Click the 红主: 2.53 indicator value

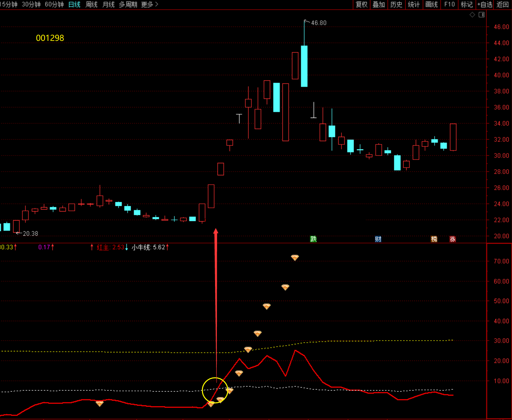[x=111, y=247]
